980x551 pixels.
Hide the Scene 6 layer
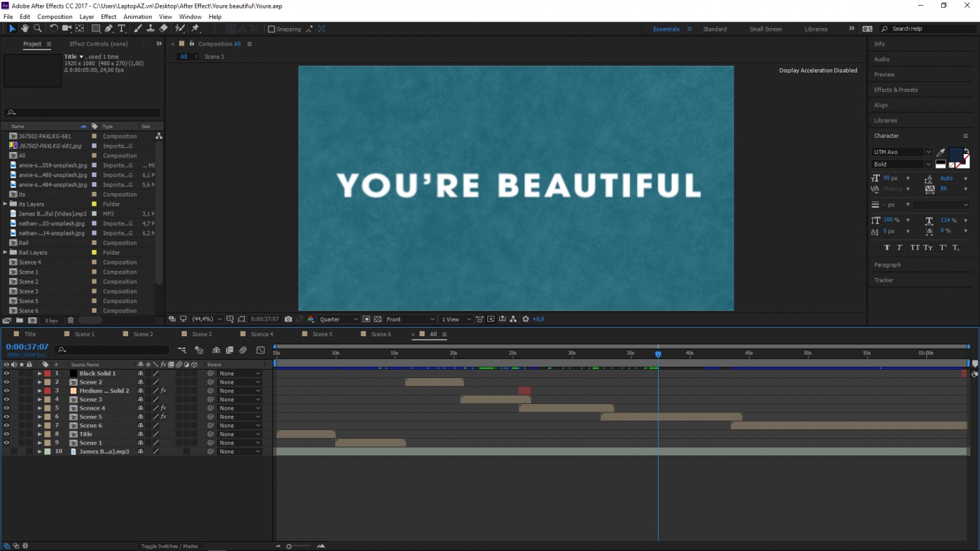7,426
